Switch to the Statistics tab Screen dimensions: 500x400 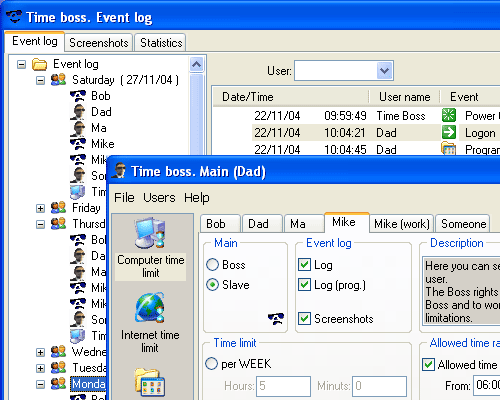pyautogui.click(x=161, y=43)
